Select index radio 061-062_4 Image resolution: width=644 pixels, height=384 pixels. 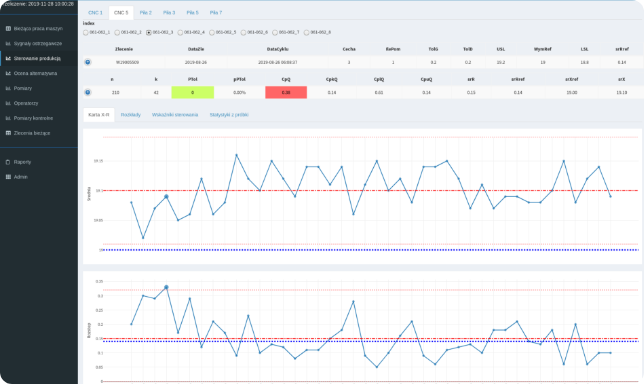(x=180, y=32)
